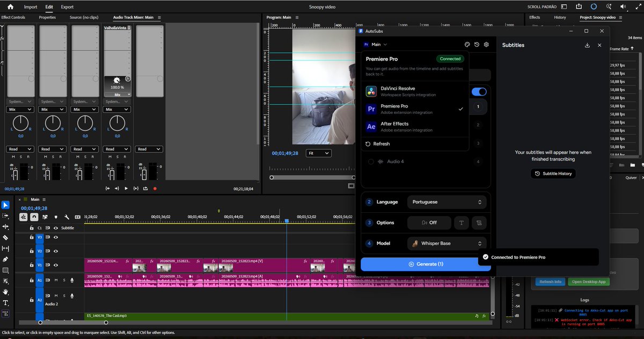The image size is (644, 339).
Task: Enable voice-over record on A1
Action: [72, 280]
